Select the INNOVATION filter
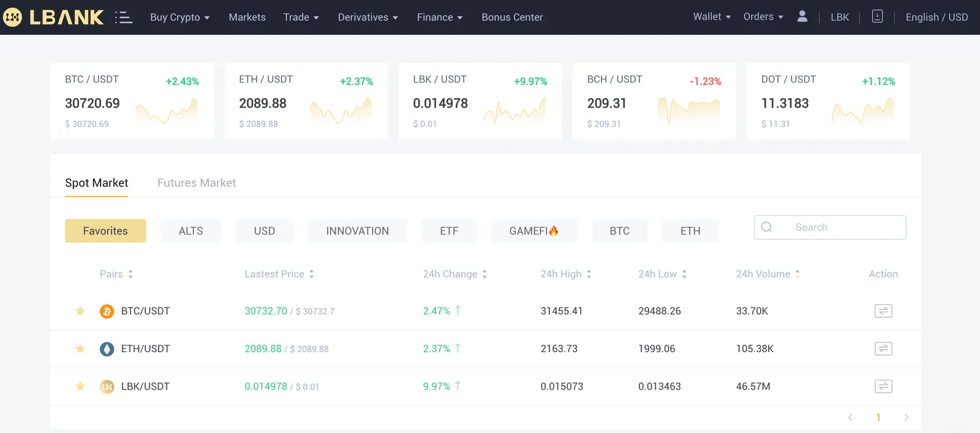 358,231
